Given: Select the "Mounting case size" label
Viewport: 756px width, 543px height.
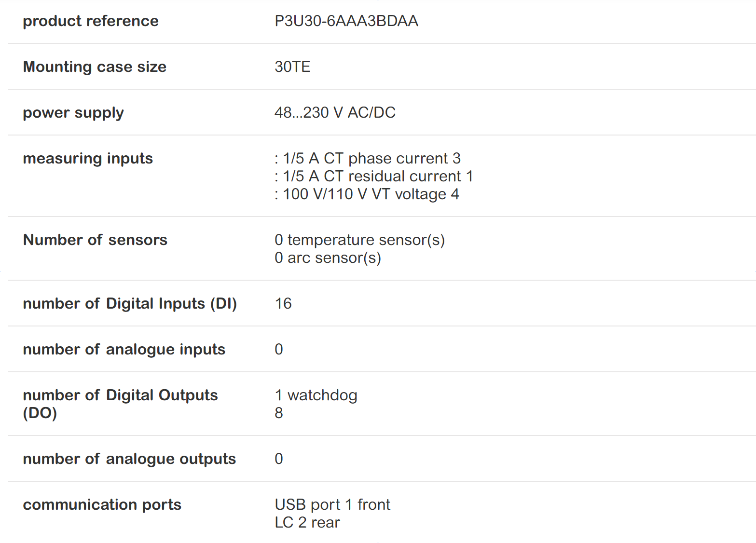Looking at the screenshot, I should [95, 67].
